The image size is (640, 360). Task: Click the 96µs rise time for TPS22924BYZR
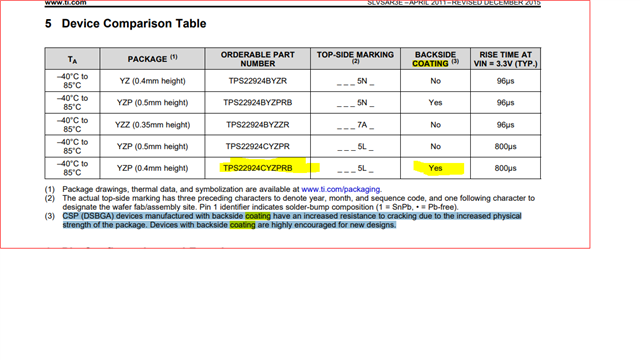click(x=505, y=81)
